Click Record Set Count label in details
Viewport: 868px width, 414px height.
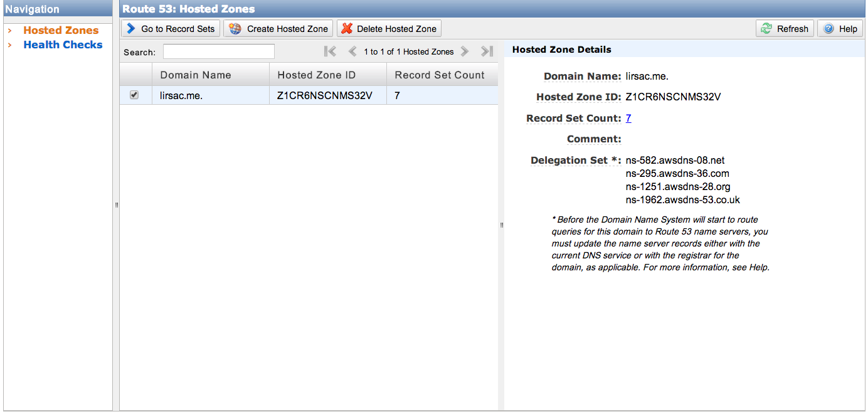coord(574,118)
